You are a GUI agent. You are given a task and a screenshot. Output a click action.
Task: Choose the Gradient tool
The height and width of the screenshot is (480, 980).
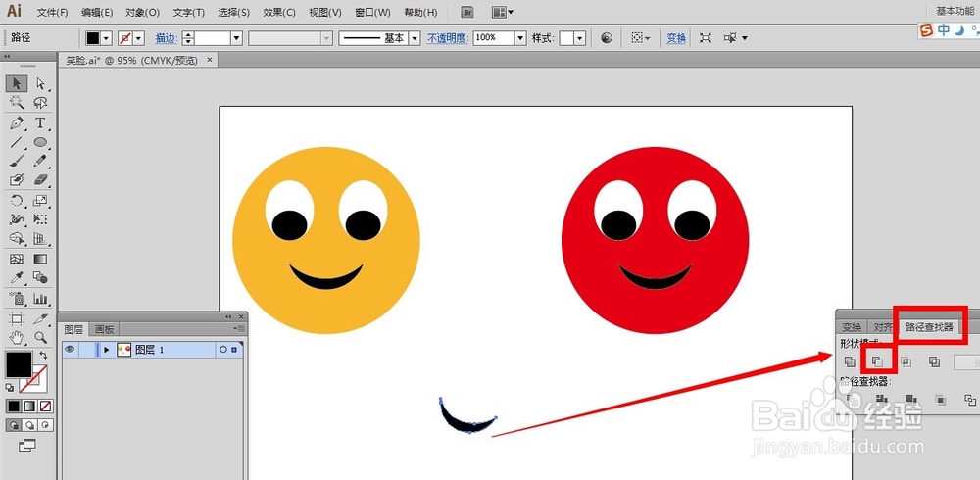[x=40, y=259]
